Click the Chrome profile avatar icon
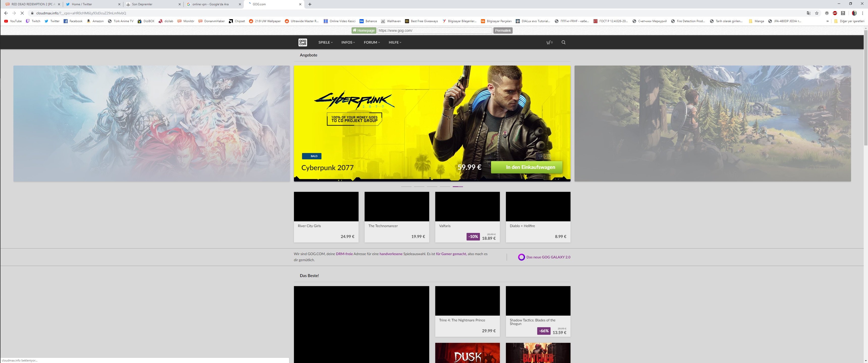Screen dimensions: 868x363 pyautogui.click(x=854, y=13)
